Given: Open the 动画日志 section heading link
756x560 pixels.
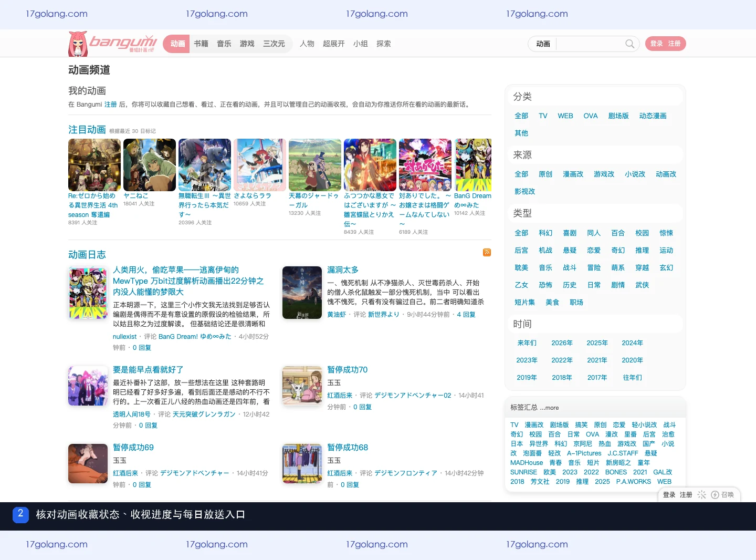Looking at the screenshot, I should point(87,255).
